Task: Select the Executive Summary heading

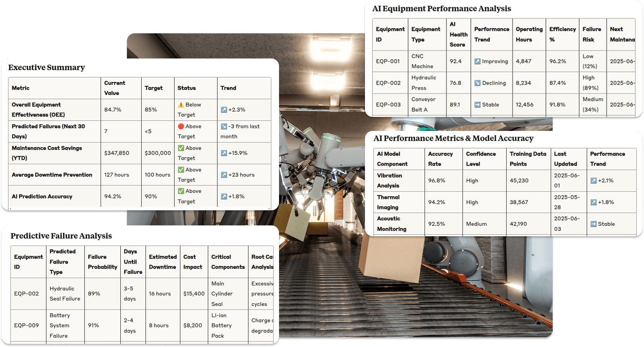Action: pyautogui.click(x=46, y=67)
